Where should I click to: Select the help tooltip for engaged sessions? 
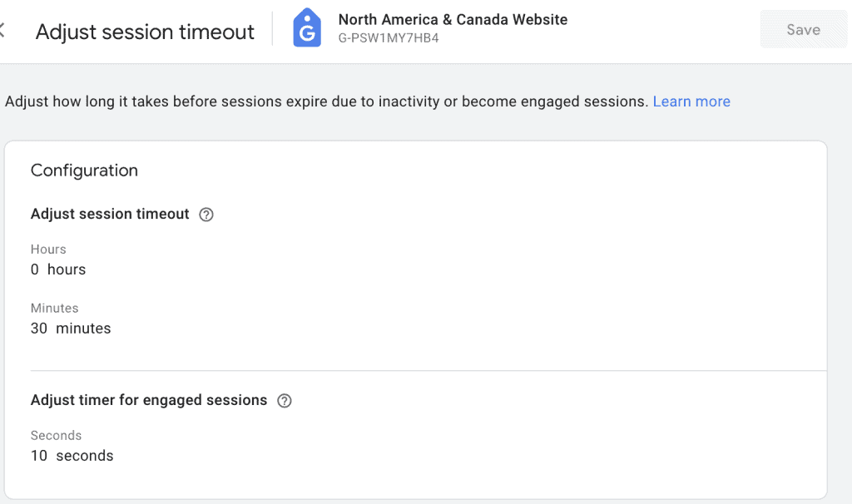(284, 400)
